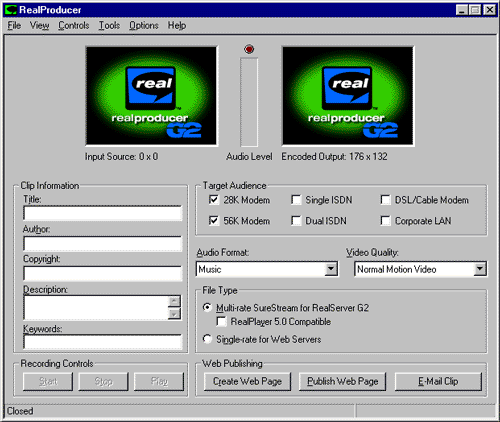Click the Title input field

tap(103, 213)
